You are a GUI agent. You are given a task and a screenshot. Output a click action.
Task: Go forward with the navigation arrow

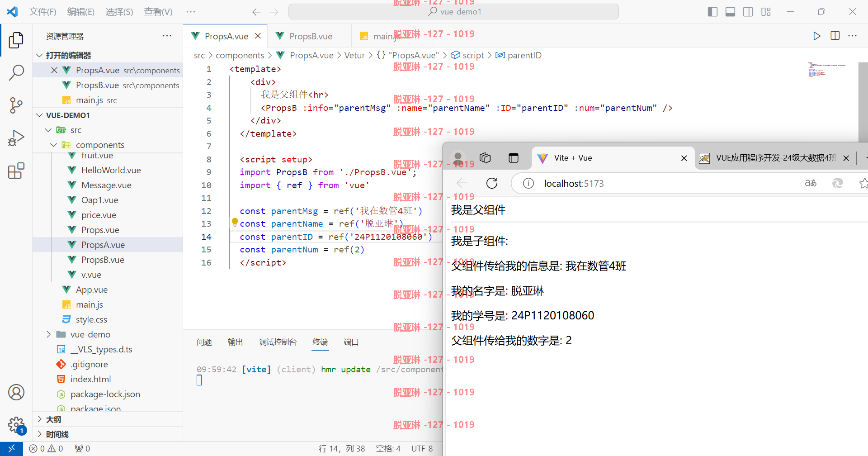coord(274,12)
